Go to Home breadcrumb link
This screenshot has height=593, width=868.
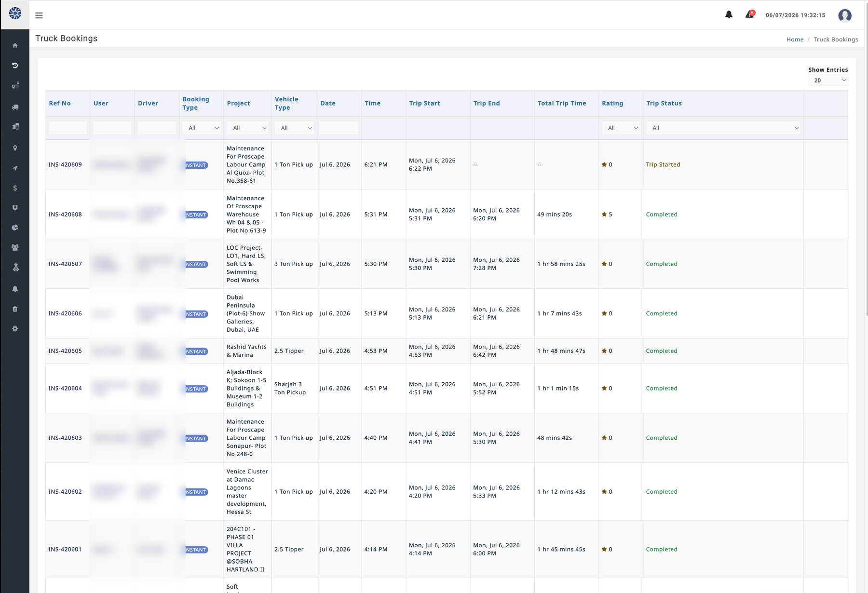click(x=795, y=40)
